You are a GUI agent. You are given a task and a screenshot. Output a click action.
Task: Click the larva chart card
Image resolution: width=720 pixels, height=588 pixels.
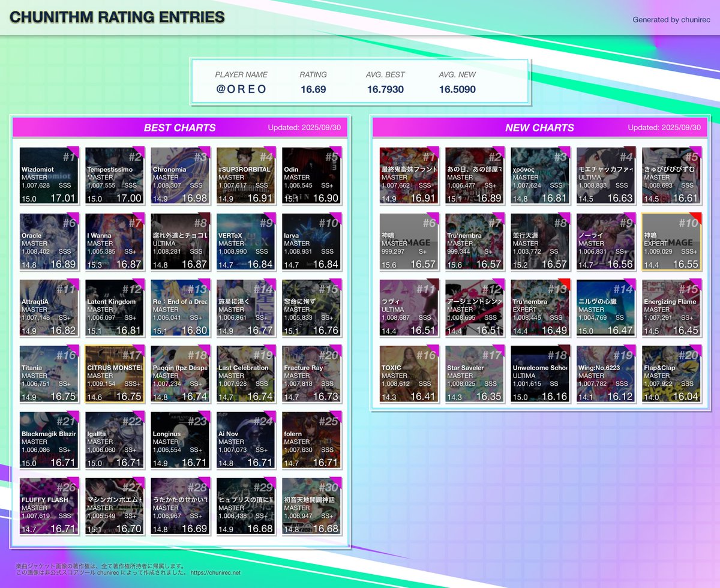point(311,242)
